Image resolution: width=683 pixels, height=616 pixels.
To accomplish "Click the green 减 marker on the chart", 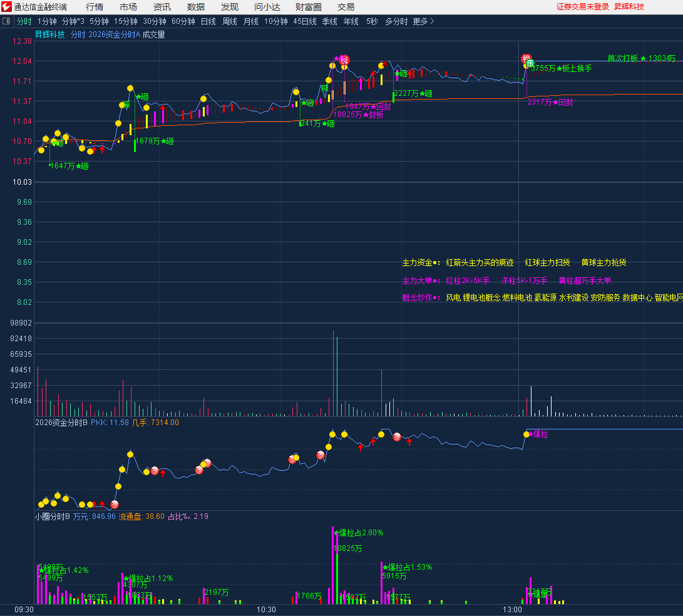I will (x=126, y=104).
